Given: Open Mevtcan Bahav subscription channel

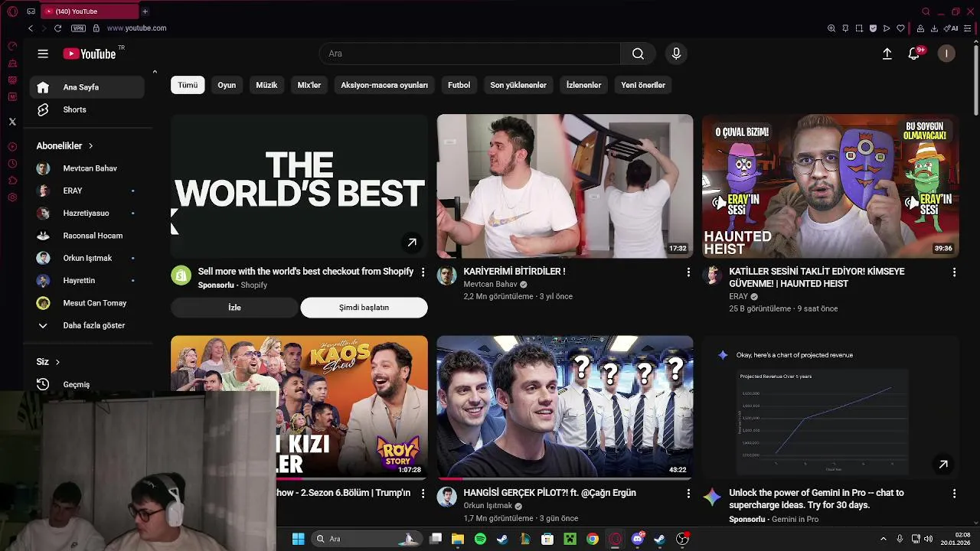Looking at the screenshot, I should coord(87,168).
